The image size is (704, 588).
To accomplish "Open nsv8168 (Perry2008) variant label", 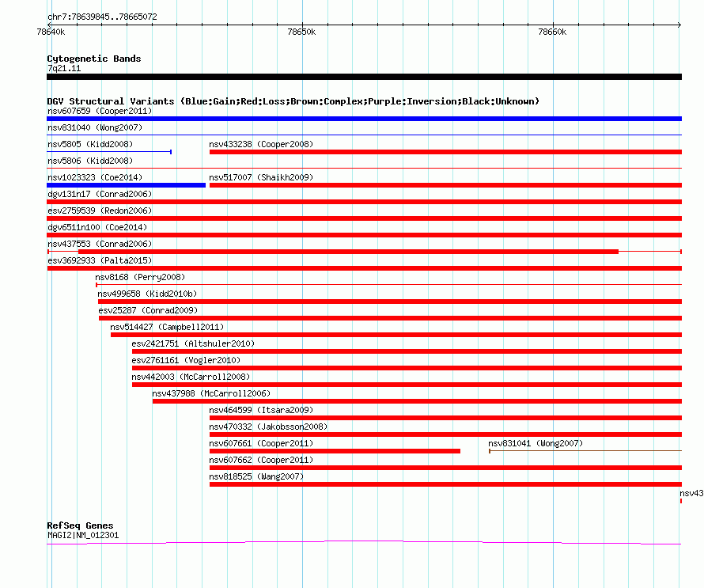I will 140,277.
